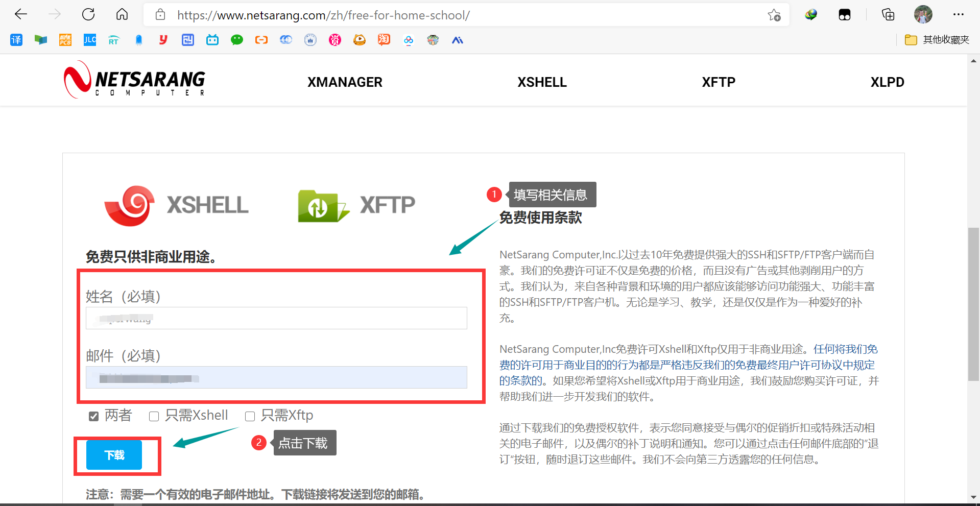Image resolution: width=980 pixels, height=506 pixels.
Task: Switch to the XFTP navigation item
Action: coord(718,82)
